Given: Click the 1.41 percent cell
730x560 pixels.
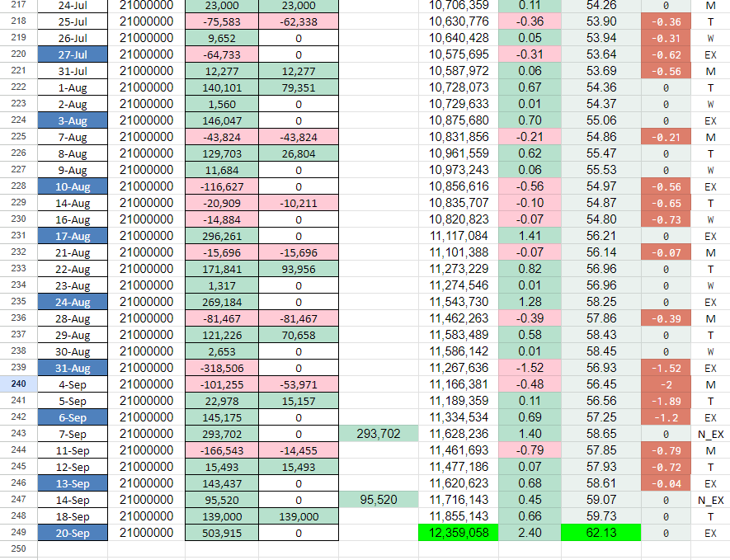Looking at the screenshot, I should pos(530,236).
